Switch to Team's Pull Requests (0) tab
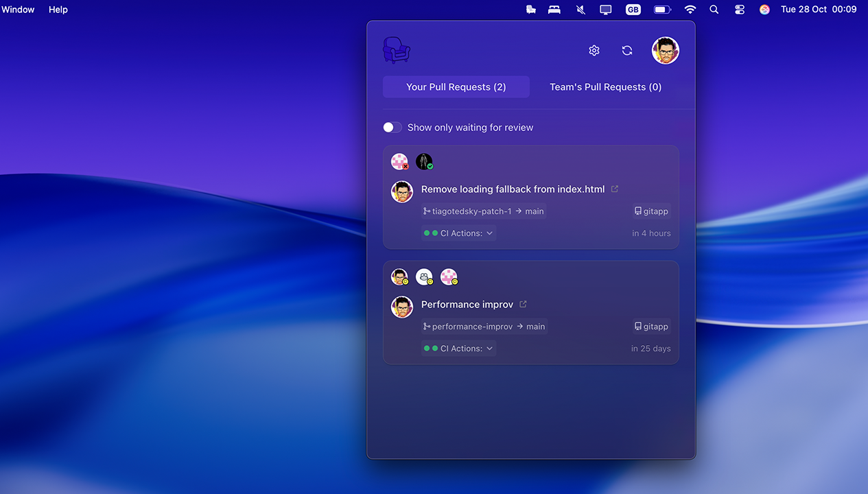Image resolution: width=868 pixels, height=494 pixels. (x=606, y=87)
